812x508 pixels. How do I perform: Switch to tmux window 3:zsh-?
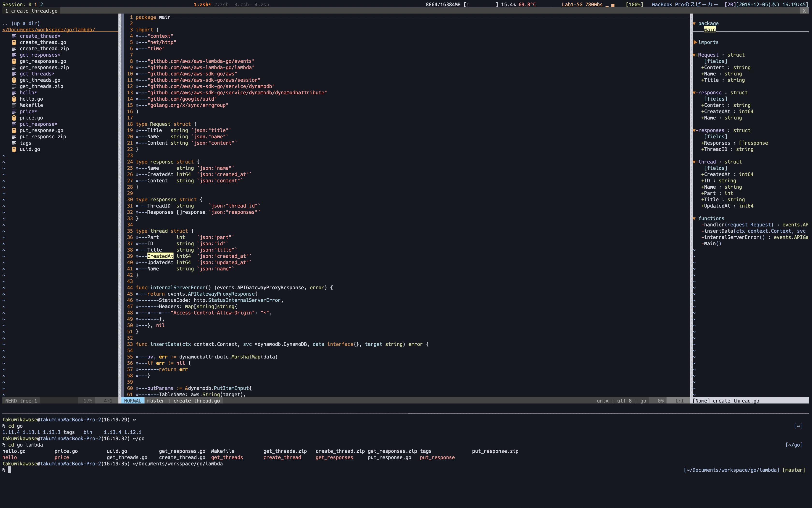(243, 4)
